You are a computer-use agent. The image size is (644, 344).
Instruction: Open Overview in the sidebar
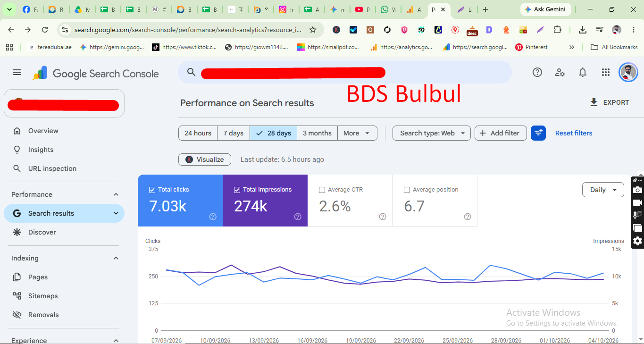click(x=64, y=131)
